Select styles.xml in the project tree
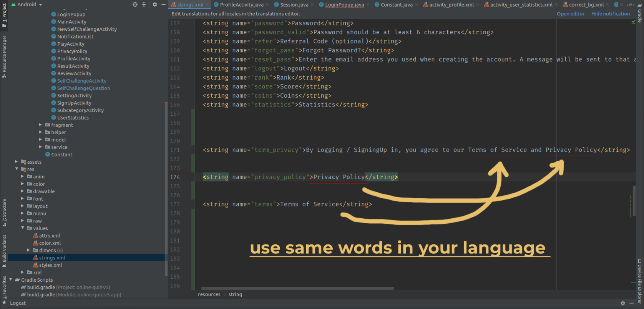644x309 pixels. 51,265
